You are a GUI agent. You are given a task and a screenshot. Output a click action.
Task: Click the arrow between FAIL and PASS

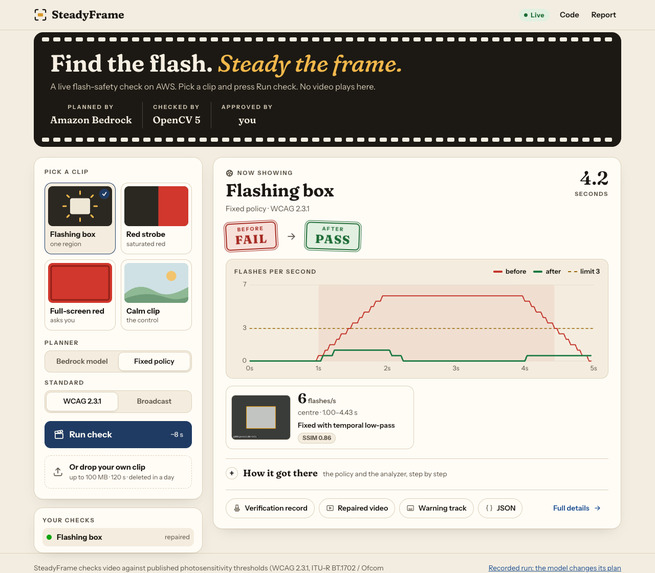292,236
